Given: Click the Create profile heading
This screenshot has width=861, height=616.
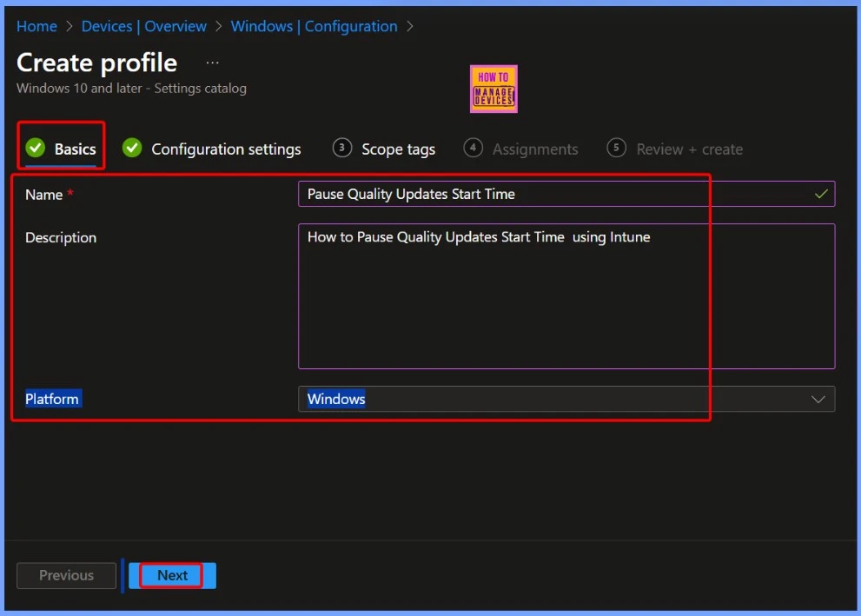Looking at the screenshot, I should 97,63.
